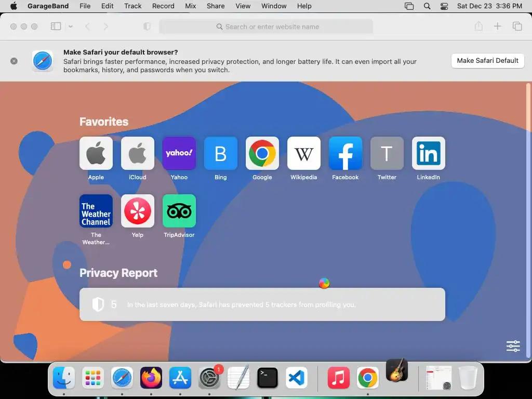Open the Privacy Report tracker summary
Image resolution: width=532 pixels, height=399 pixels.
[262, 304]
